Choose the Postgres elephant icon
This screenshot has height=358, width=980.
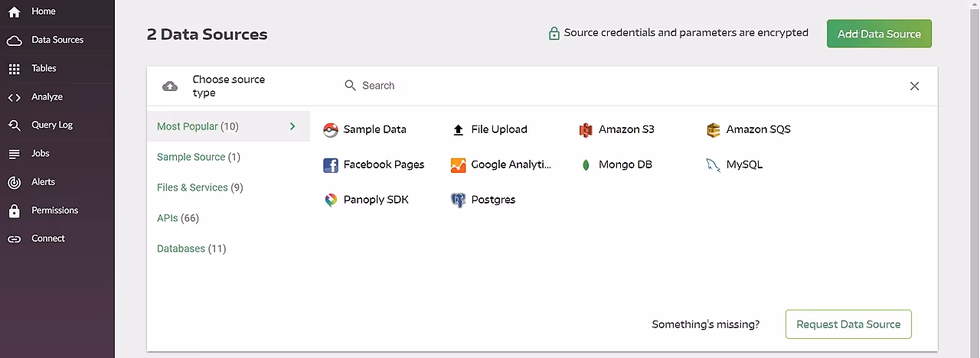point(458,200)
